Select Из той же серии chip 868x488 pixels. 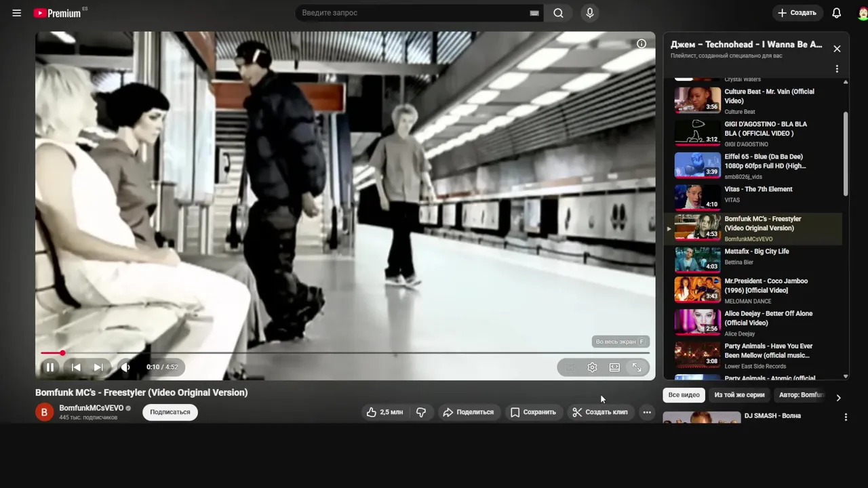point(739,395)
